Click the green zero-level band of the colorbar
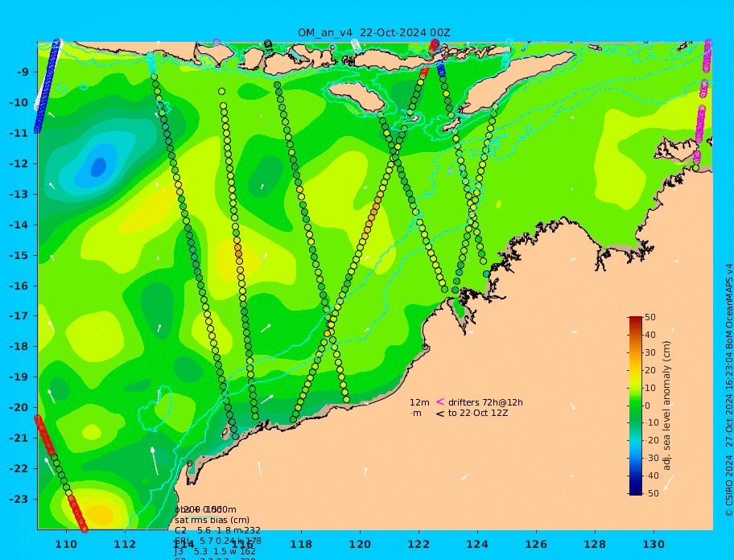The image size is (734, 560). pyautogui.click(x=636, y=406)
